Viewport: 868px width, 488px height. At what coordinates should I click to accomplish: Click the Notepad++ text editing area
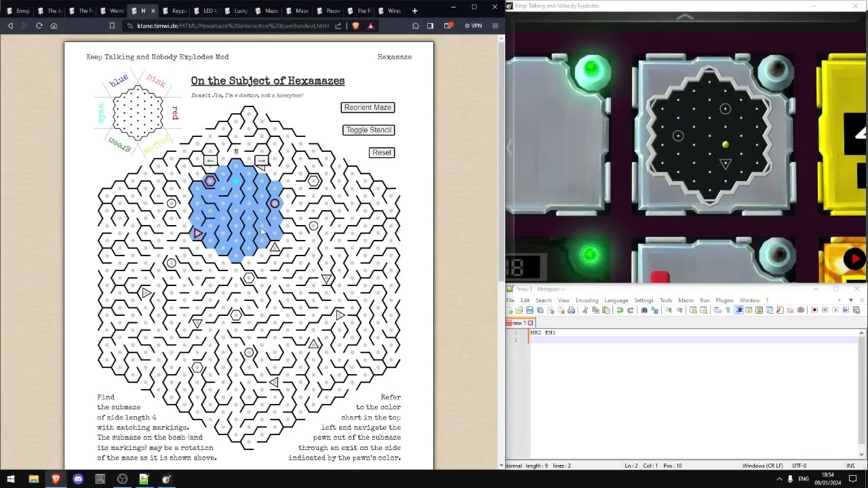pyautogui.click(x=692, y=393)
